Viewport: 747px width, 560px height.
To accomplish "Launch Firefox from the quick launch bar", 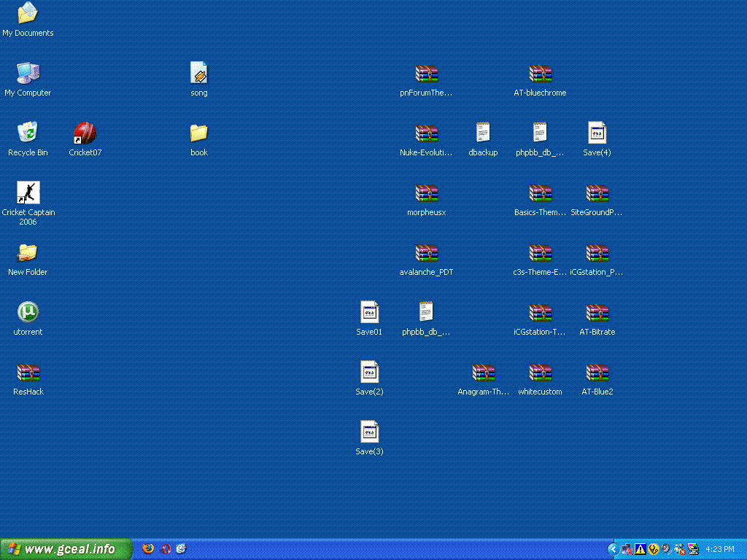I will click(148, 548).
